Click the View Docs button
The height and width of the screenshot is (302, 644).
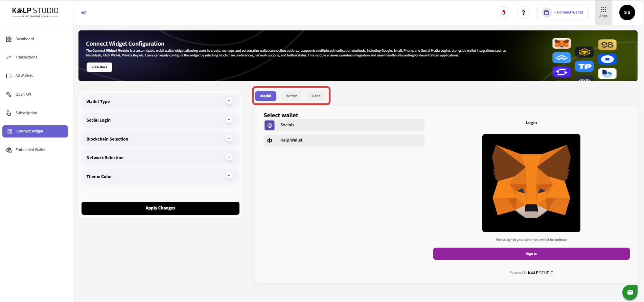point(99,67)
